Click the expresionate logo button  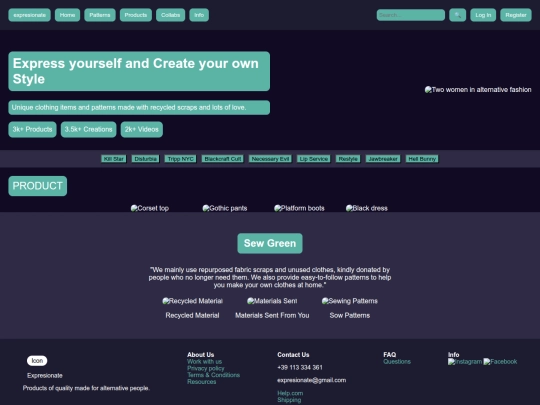tap(29, 15)
